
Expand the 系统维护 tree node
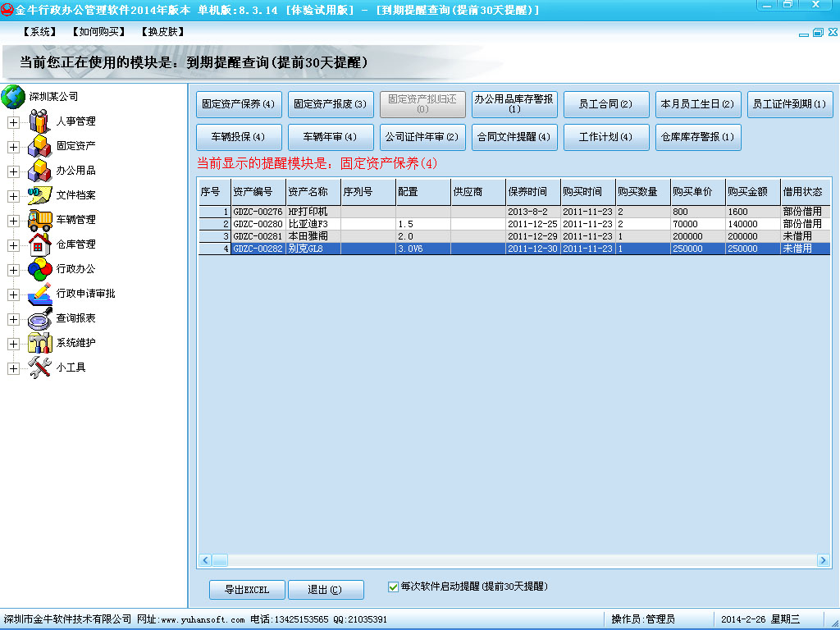13,344
